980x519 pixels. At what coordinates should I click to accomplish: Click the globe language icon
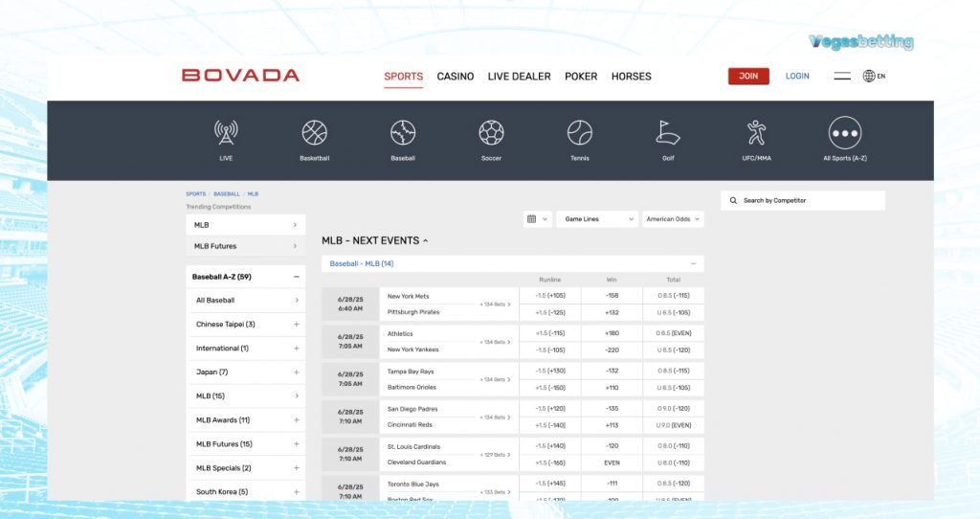pyautogui.click(x=869, y=77)
